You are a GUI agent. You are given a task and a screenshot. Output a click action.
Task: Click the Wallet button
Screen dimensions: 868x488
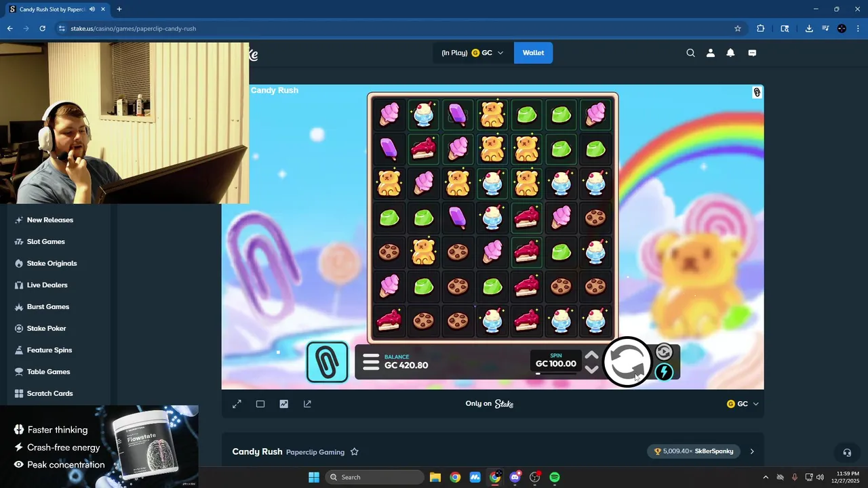click(x=533, y=53)
